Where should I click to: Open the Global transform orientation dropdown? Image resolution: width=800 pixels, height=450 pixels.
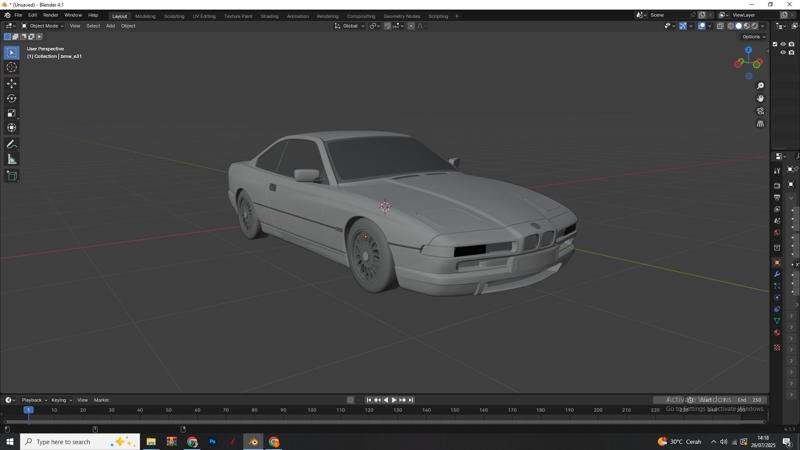click(349, 26)
